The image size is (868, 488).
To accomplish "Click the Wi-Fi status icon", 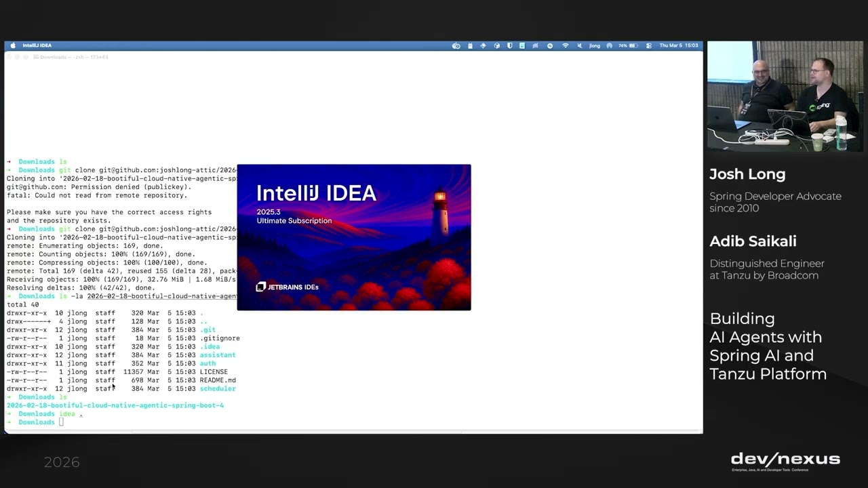I will click(x=566, y=45).
